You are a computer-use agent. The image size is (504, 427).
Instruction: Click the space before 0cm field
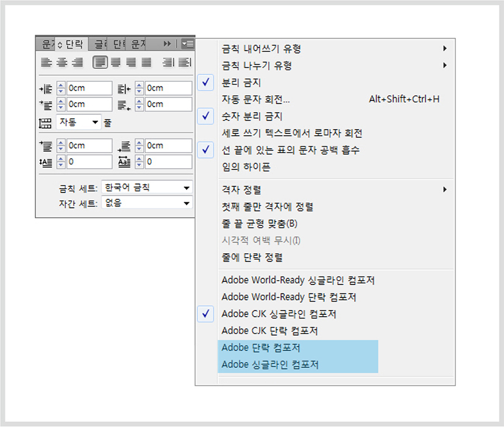90,146
